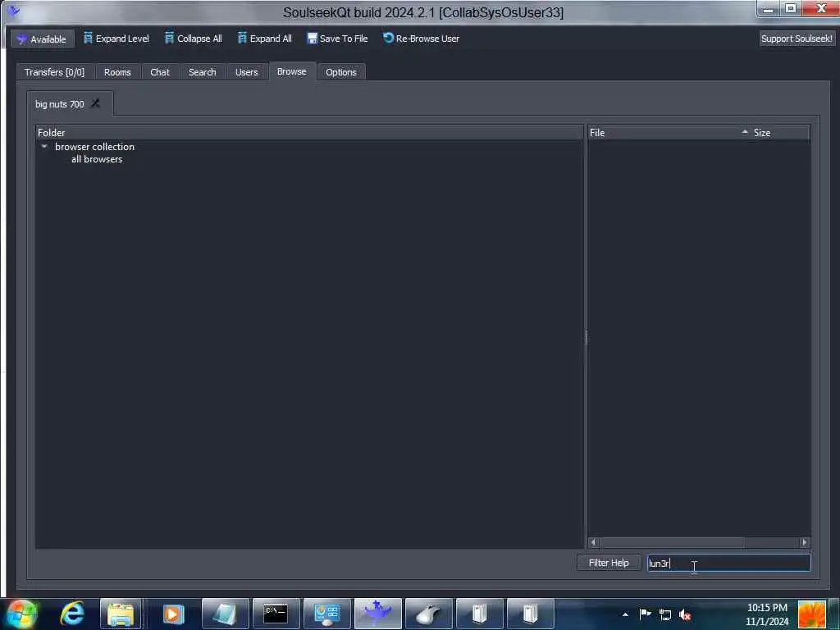Select the all browsers subfolder
840x630 pixels.
point(97,159)
